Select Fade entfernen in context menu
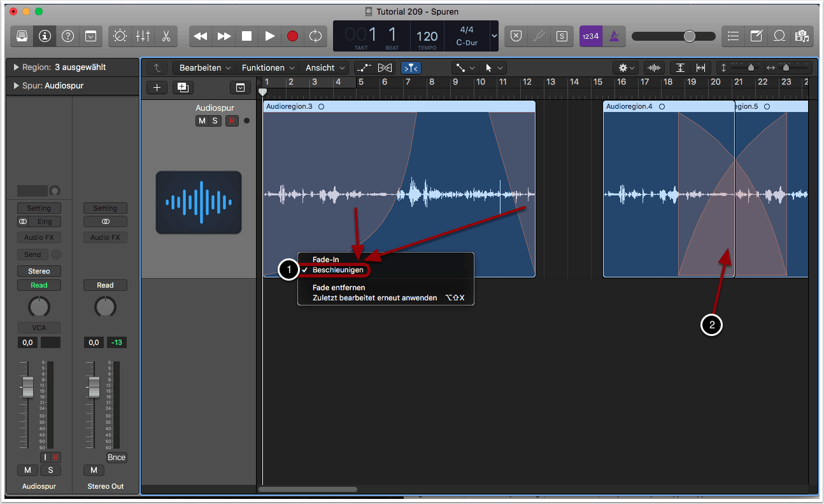Viewport: 824px width, 504px height. pos(338,288)
